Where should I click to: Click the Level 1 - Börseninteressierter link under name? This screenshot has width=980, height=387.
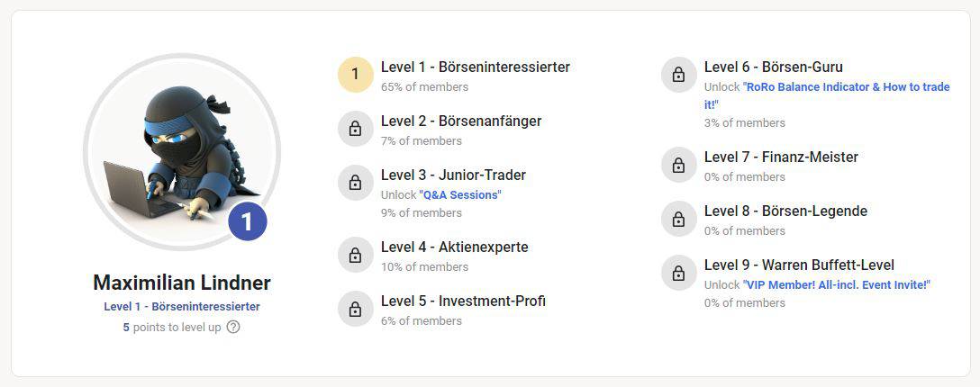182,307
